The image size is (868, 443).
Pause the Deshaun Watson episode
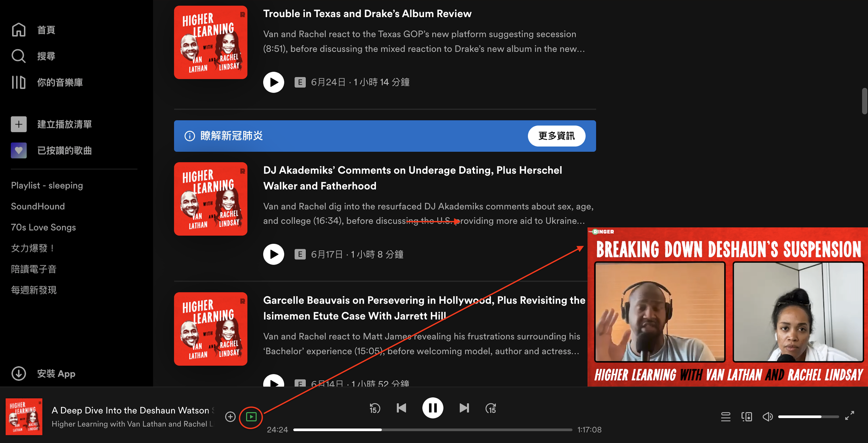(x=433, y=408)
